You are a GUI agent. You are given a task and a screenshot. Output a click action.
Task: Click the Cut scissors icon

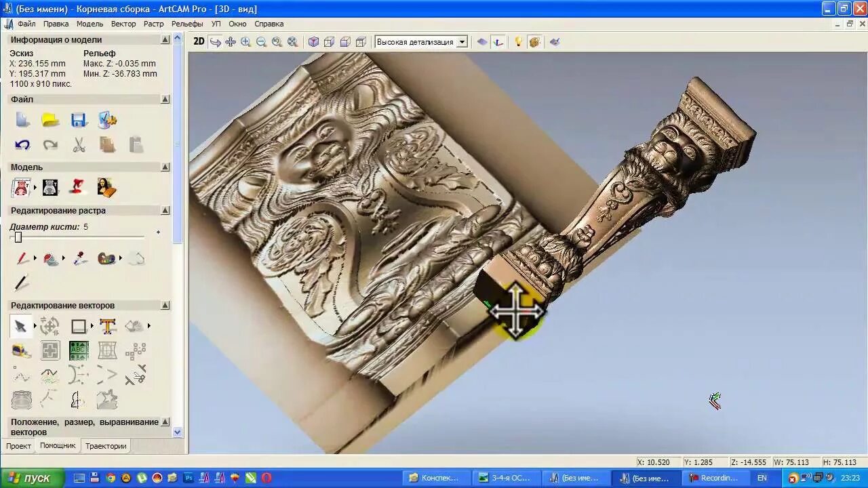tap(79, 144)
